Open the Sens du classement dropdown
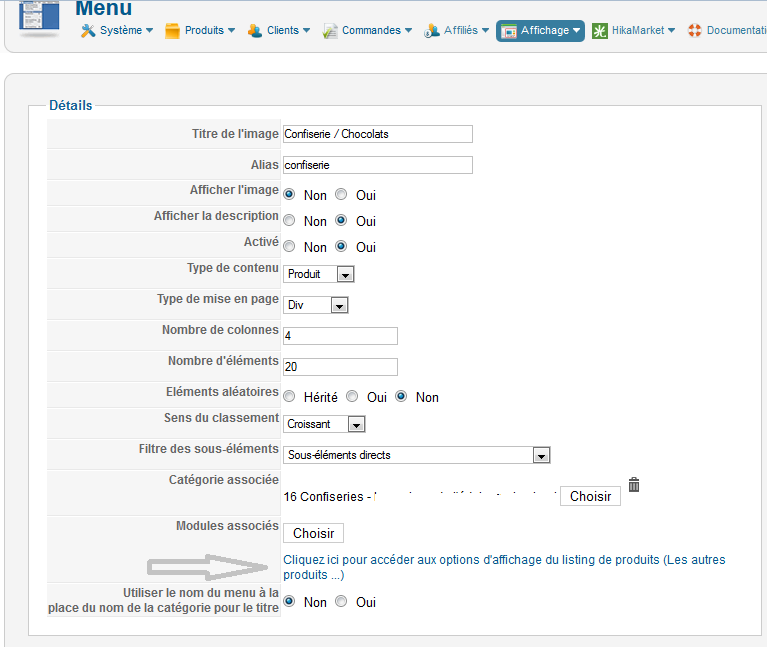Screen dimensions: 767x647 tap(324, 424)
